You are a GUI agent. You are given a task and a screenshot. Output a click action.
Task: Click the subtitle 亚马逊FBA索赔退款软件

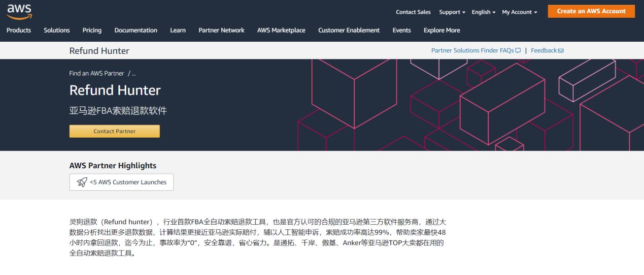click(x=118, y=111)
